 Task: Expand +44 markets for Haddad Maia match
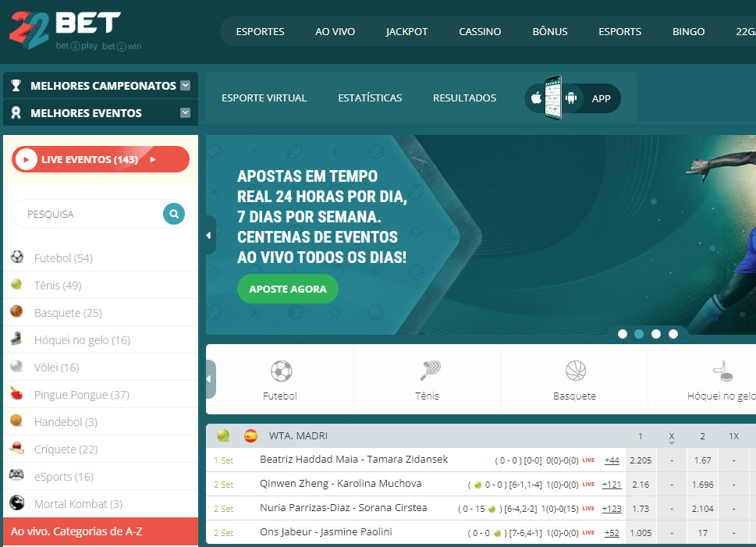coord(612,460)
